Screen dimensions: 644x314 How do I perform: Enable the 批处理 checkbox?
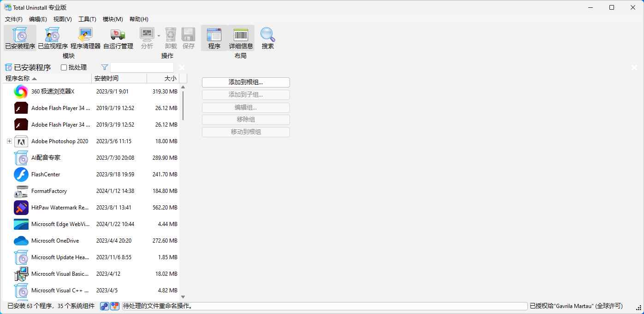(64, 67)
